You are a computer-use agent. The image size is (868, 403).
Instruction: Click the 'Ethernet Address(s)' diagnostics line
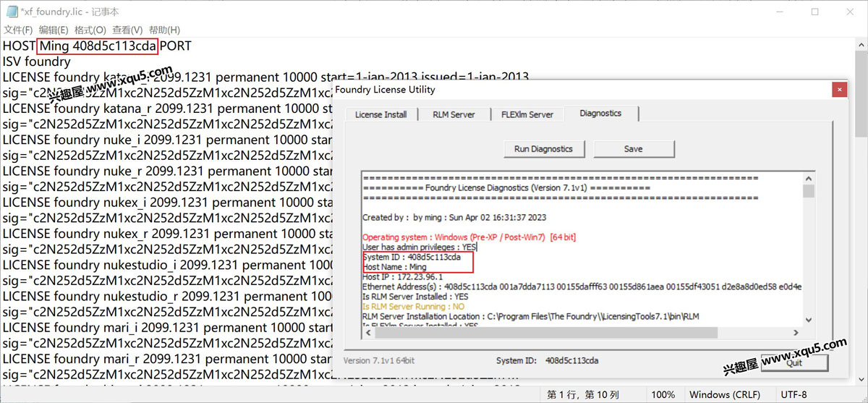582,287
